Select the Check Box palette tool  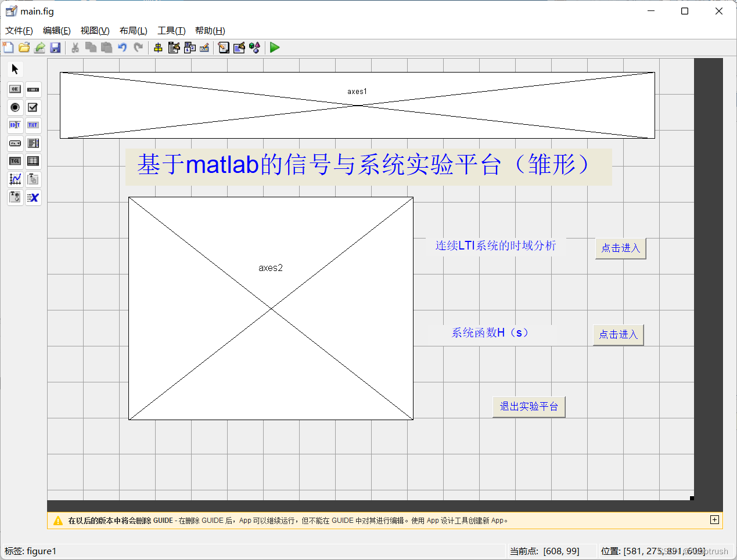33,107
